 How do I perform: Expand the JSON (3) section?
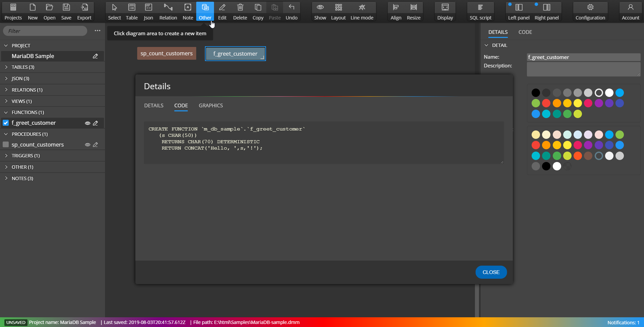click(x=6, y=78)
